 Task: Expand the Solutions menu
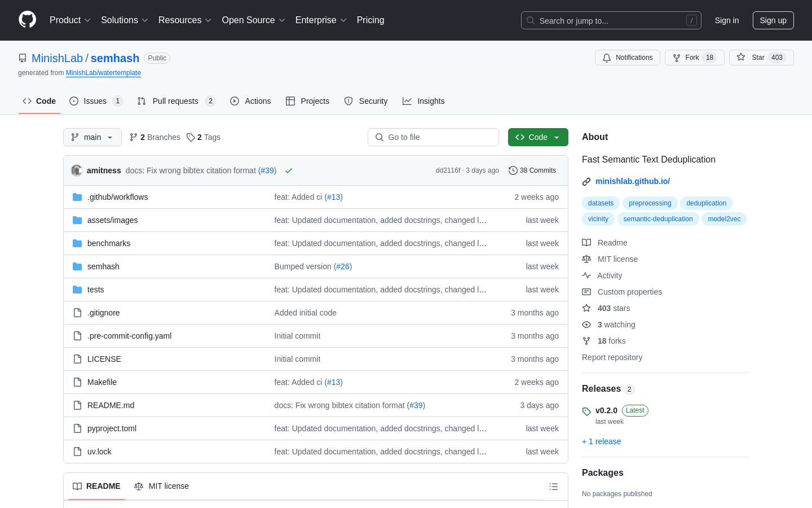[x=124, y=20]
